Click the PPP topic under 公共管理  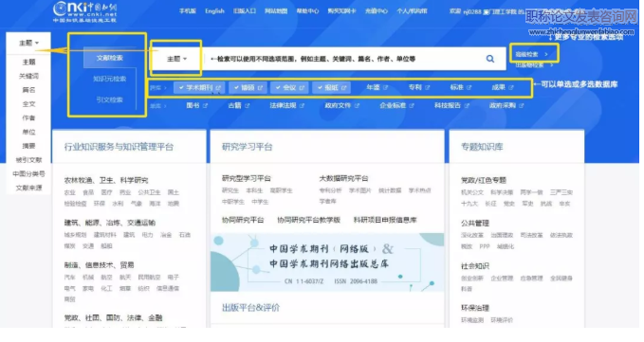click(x=485, y=246)
